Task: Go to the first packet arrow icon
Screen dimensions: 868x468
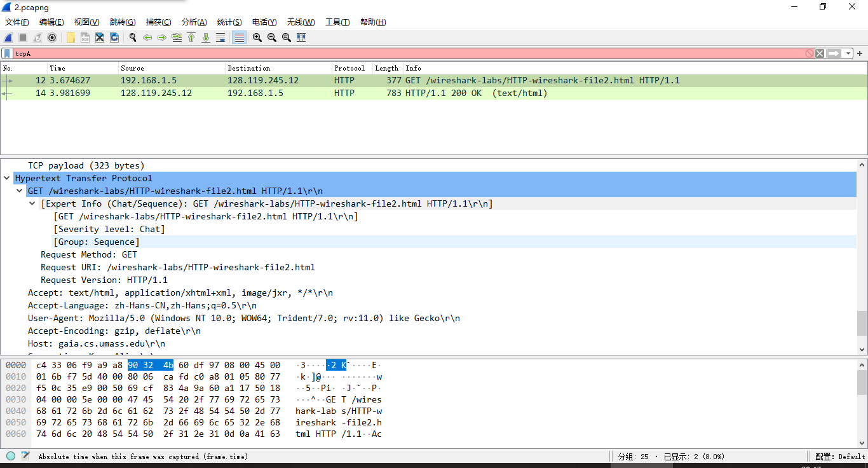Action: (x=191, y=38)
